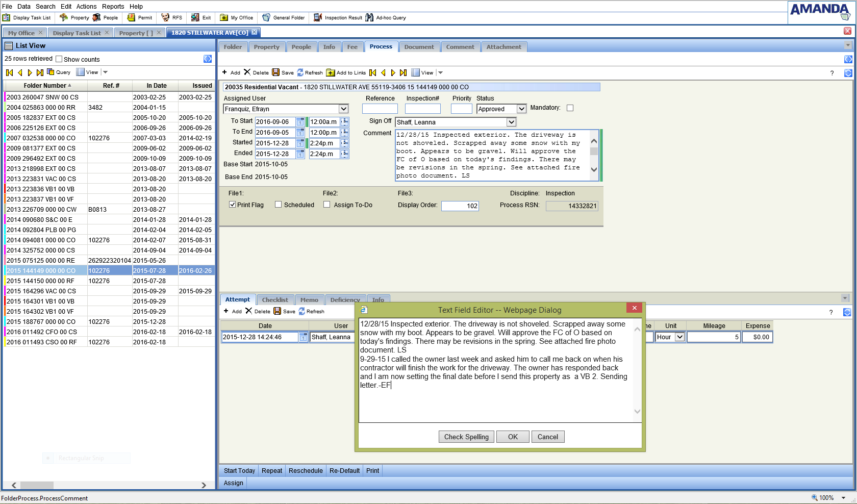Open calendar picker beside To Start date
The height and width of the screenshot is (504, 857).
300,122
